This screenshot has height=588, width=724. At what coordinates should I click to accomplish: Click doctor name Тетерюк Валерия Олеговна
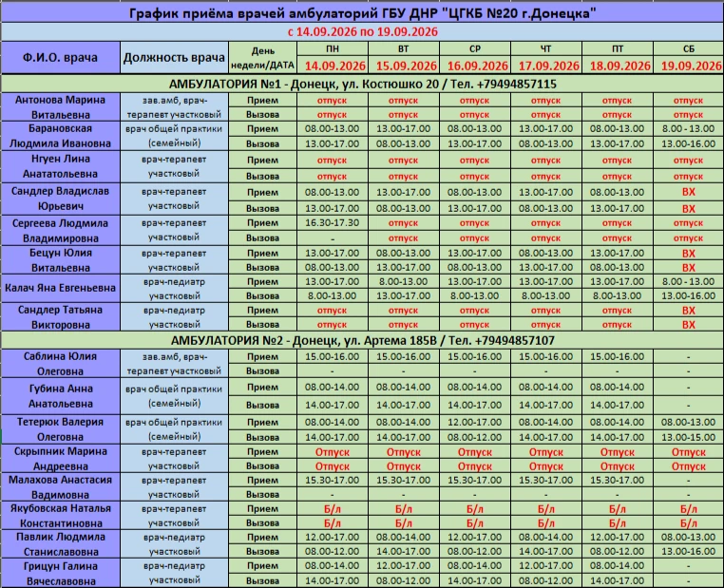[x=61, y=429]
